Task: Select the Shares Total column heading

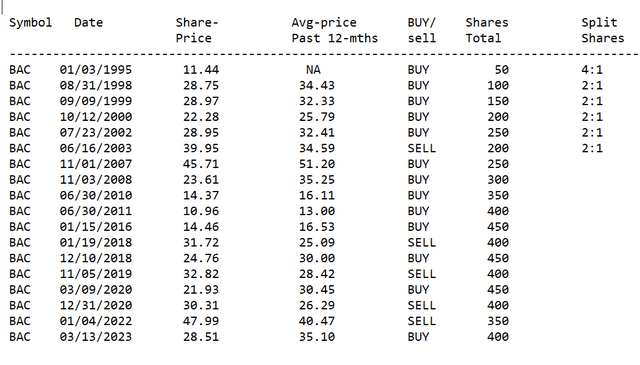Action: click(487, 30)
